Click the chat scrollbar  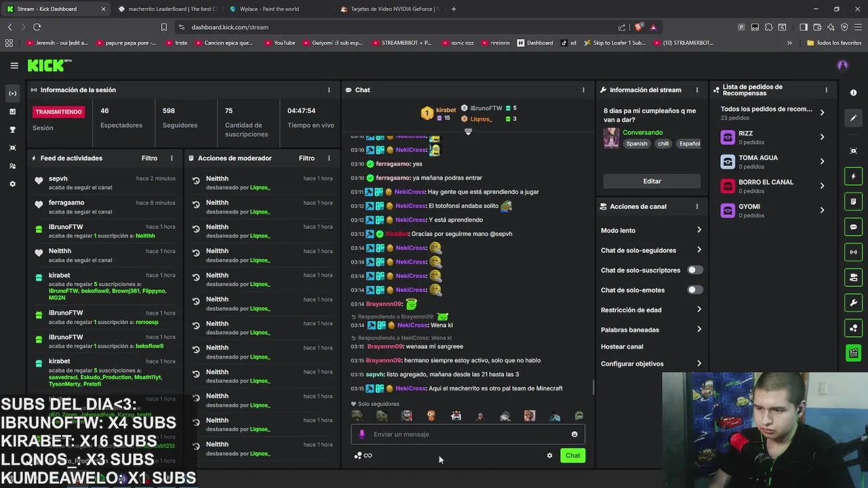[x=594, y=388]
